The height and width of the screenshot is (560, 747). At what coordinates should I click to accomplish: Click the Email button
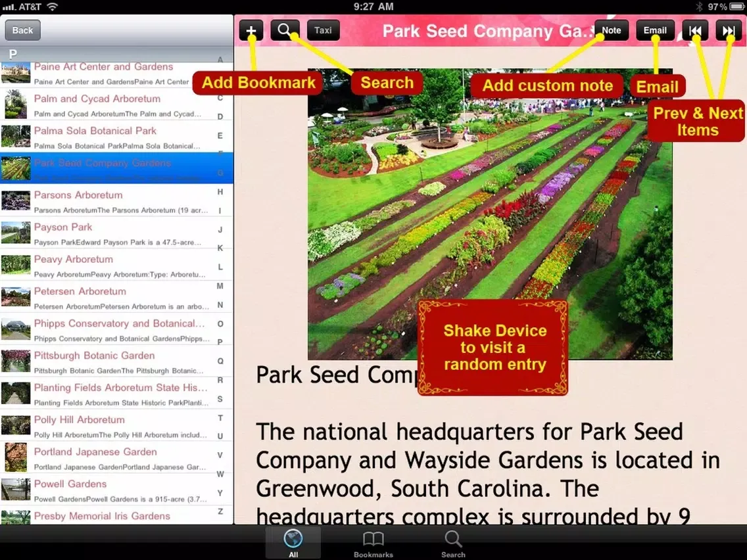click(x=655, y=30)
